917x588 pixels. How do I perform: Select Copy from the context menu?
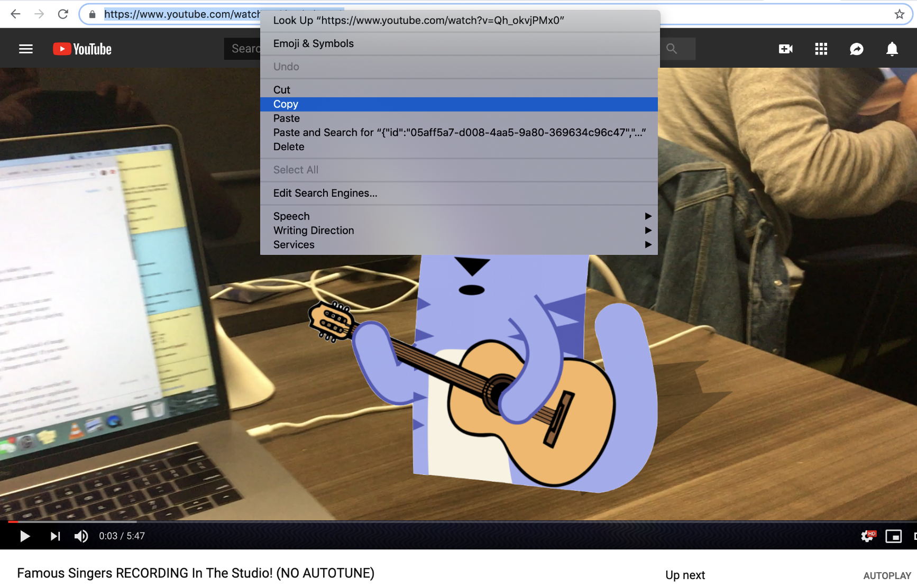459,104
